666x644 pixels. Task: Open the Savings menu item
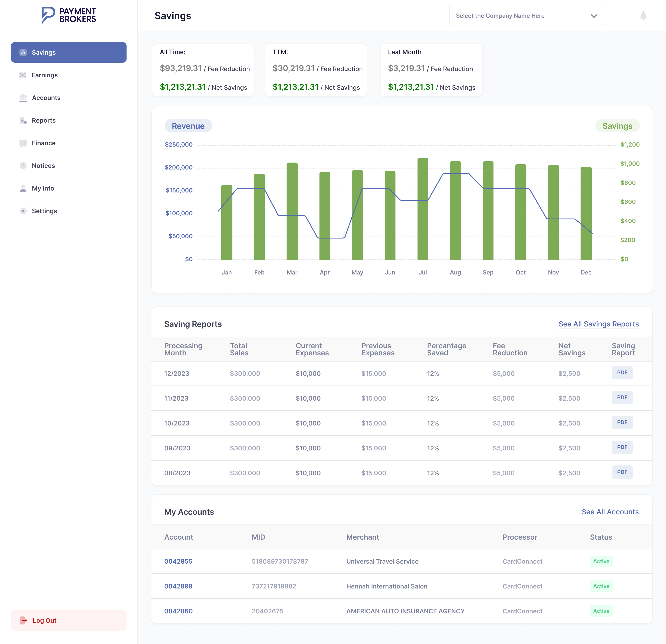tap(69, 52)
